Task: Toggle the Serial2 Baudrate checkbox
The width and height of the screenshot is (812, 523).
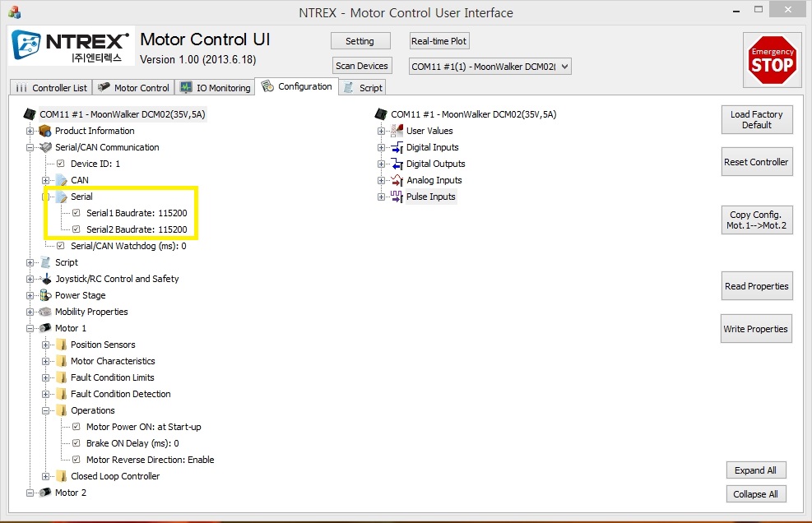Action: [77, 229]
